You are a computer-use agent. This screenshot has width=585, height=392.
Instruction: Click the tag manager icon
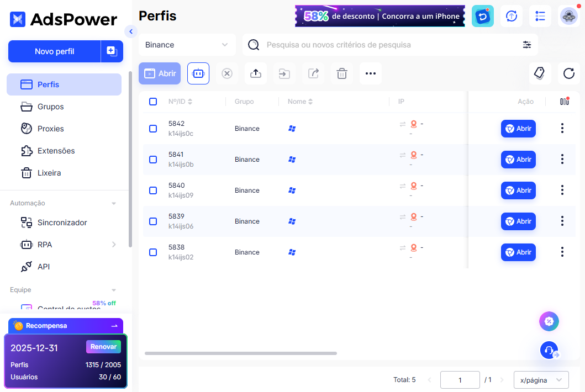click(540, 73)
